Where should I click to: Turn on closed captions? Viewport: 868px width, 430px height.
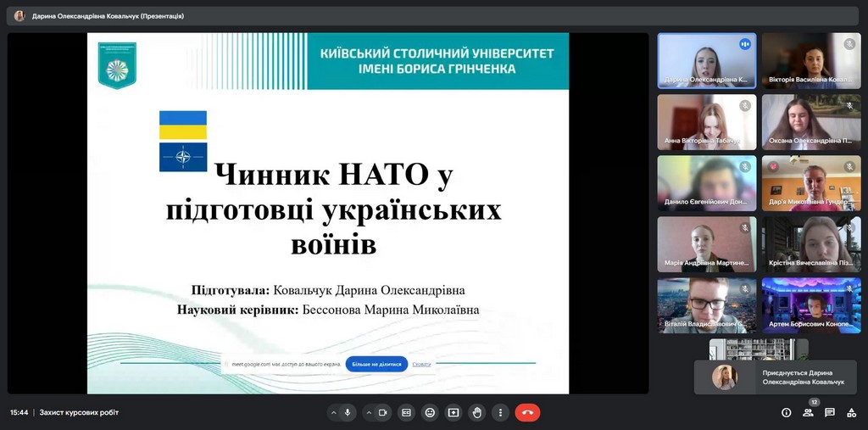[x=406, y=412]
